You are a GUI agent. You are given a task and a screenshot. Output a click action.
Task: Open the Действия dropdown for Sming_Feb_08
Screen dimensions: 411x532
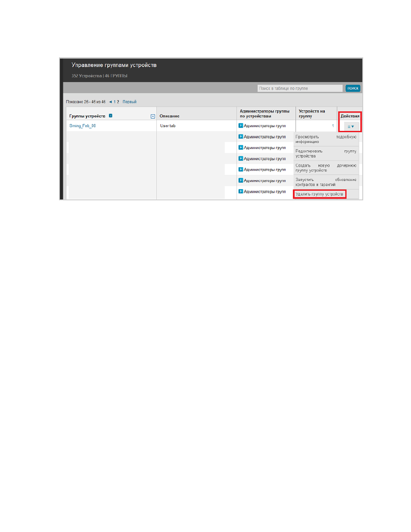pyautogui.click(x=351, y=126)
